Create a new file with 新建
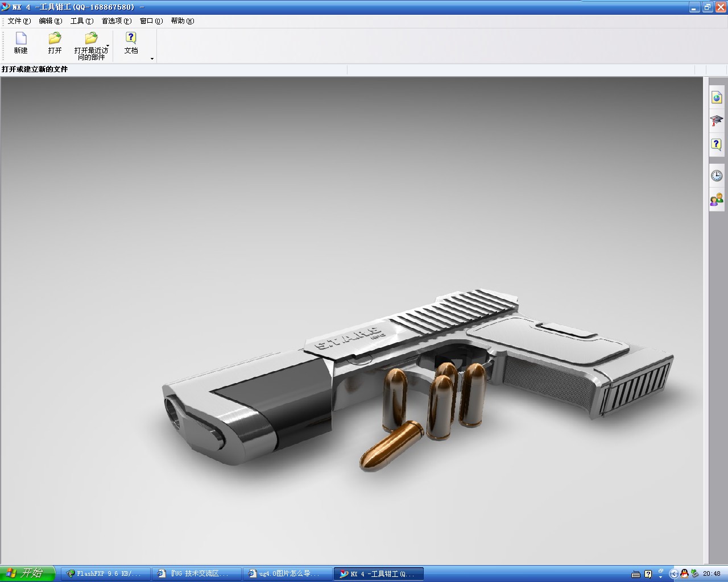This screenshot has height=582, width=728. 21,43
